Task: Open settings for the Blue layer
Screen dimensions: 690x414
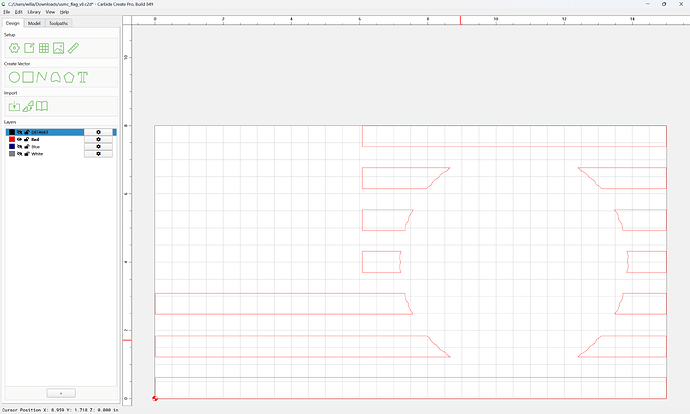Action: pyautogui.click(x=98, y=147)
